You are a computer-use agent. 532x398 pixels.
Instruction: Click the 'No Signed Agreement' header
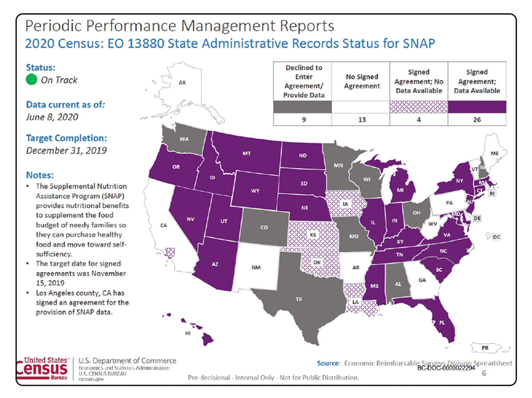tap(362, 81)
